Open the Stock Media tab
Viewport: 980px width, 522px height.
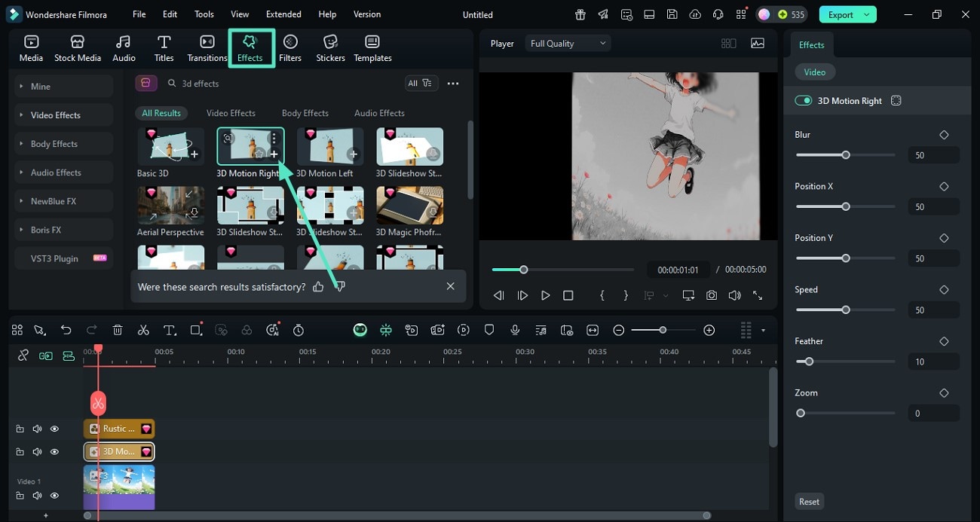tap(78, 49)
